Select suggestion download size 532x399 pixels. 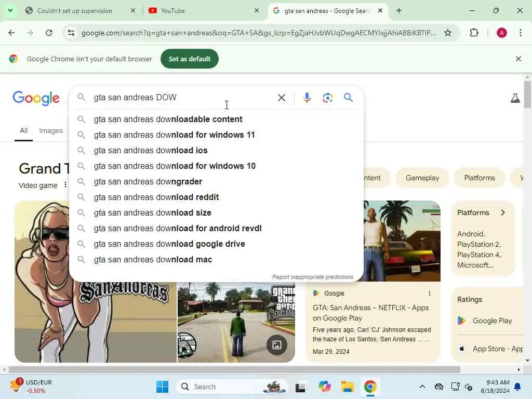point(216,212)
